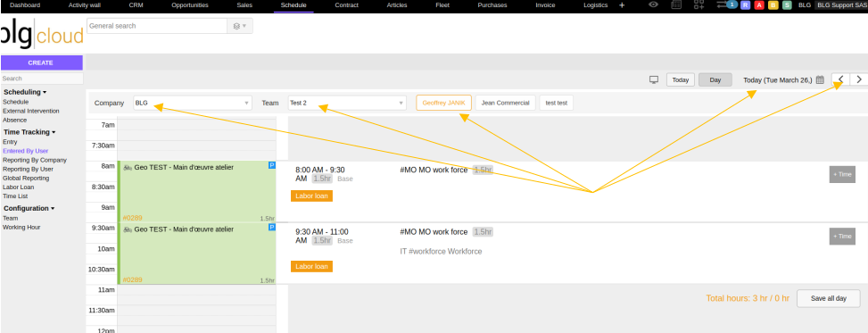Select user test test
868x333 pixels.
(x=557, y=103)
